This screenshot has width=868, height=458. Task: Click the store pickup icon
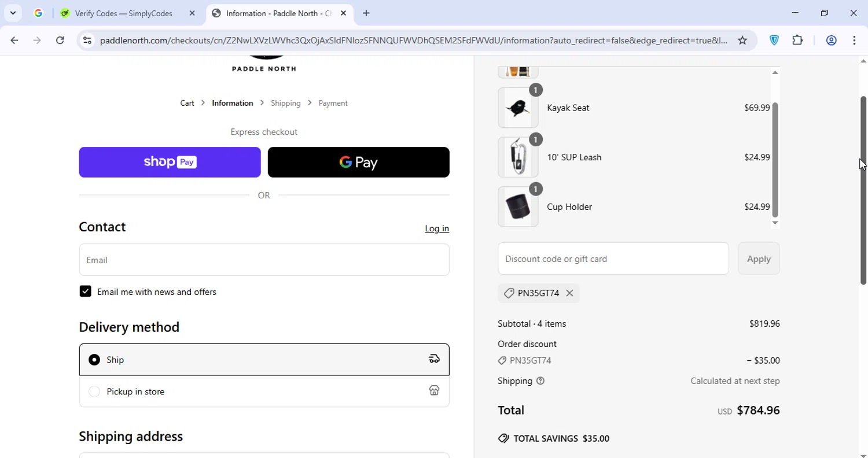point(435,391)
